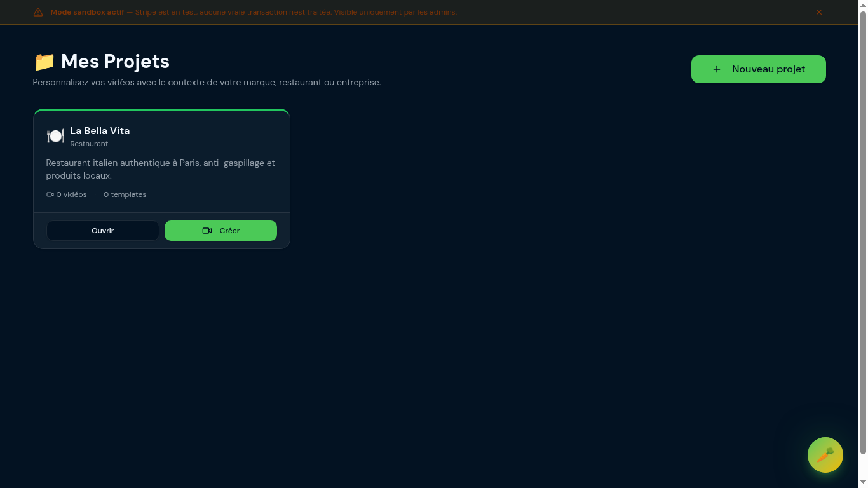Click the scrollbar up arrow
This screenshot has height=488, width=868.
pos(863,4)
